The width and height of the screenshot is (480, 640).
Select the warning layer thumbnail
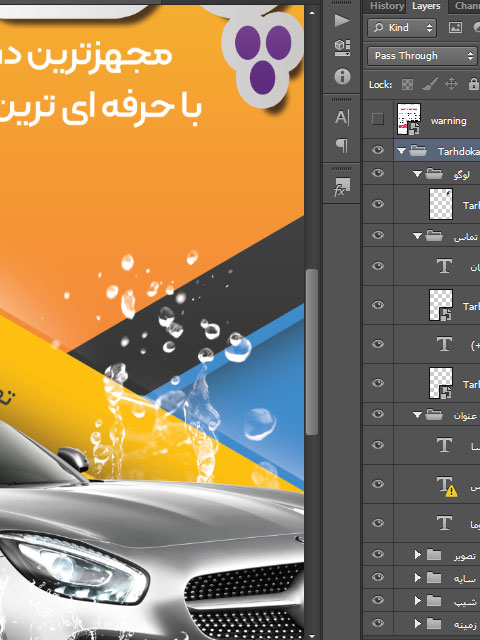coord(409,119)
